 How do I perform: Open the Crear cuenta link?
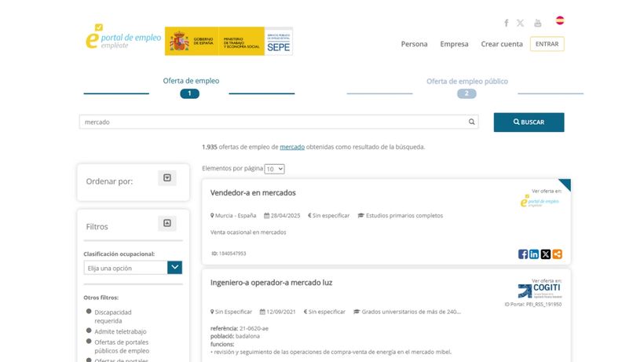pyautogui.click(x=502, y=44)
